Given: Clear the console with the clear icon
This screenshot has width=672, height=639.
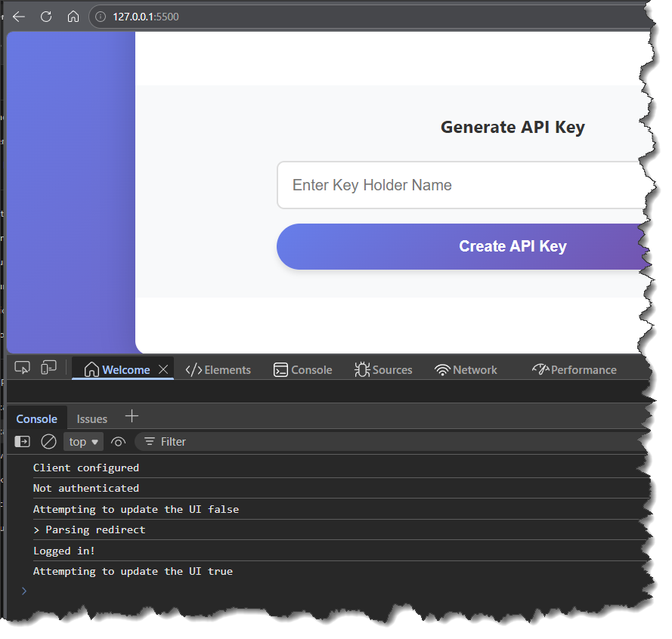Looking at the screenshot, I should point(48,442).
